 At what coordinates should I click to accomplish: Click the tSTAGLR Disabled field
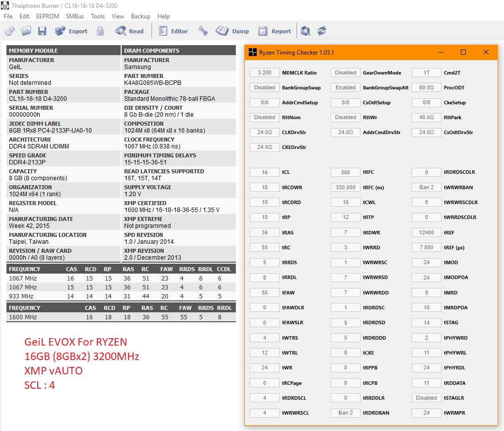[x=427, y=398]
